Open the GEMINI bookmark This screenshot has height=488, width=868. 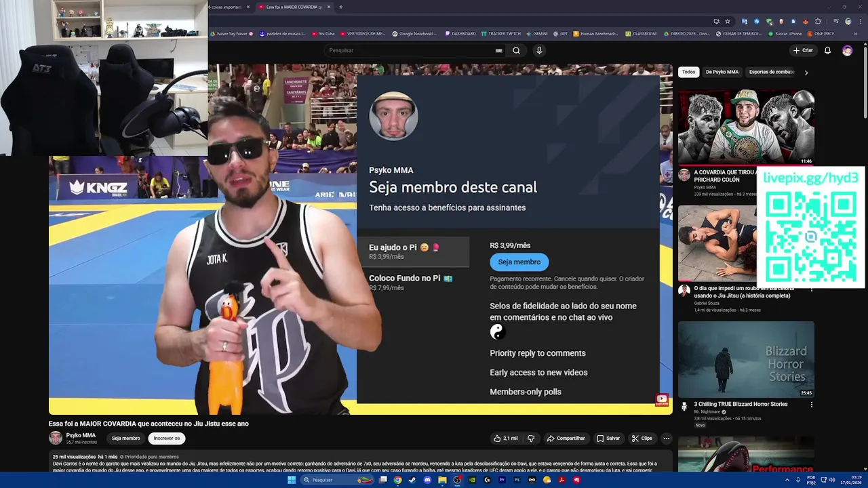click(537, 34)
